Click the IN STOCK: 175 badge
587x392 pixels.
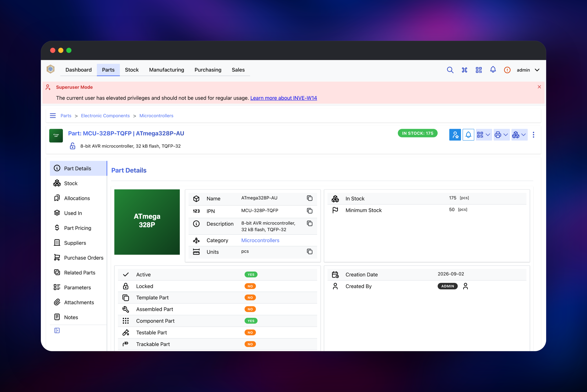418,133
